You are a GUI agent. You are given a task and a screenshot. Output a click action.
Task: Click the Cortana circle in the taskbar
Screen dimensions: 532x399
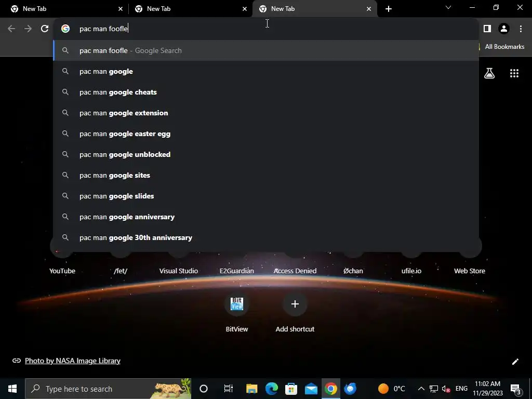[x=204, y=389]
